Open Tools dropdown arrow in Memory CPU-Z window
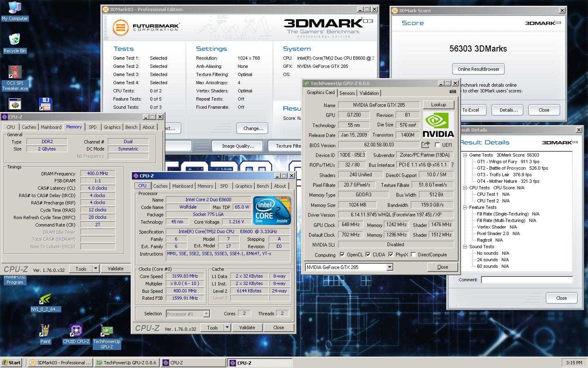Image resolution: width=588 pixels, height=368 pixels. pyautogui.click(x=96, y=269)
